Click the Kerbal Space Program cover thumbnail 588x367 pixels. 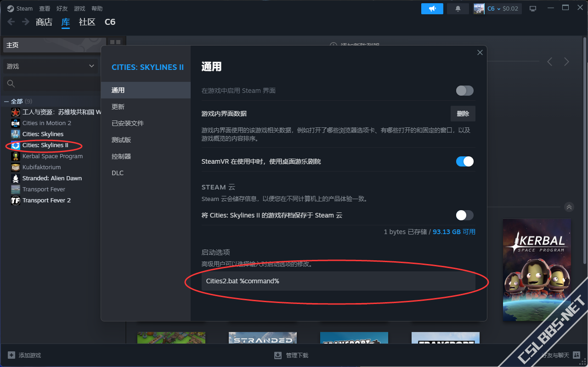coord(537,270)
